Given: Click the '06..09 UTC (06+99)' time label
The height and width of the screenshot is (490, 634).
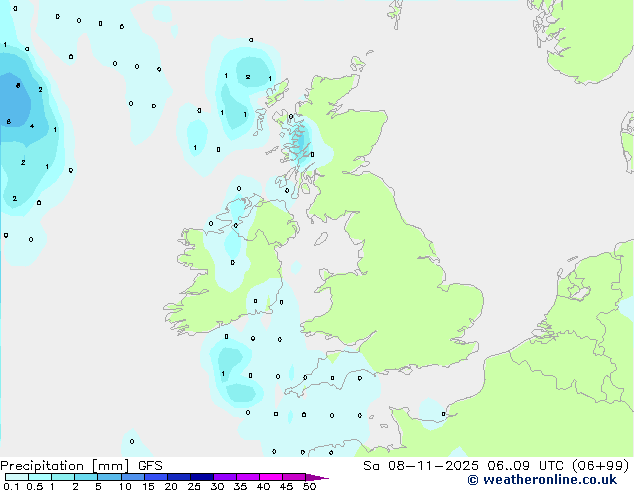Looking at the screenshot, I should coord(558,466).
